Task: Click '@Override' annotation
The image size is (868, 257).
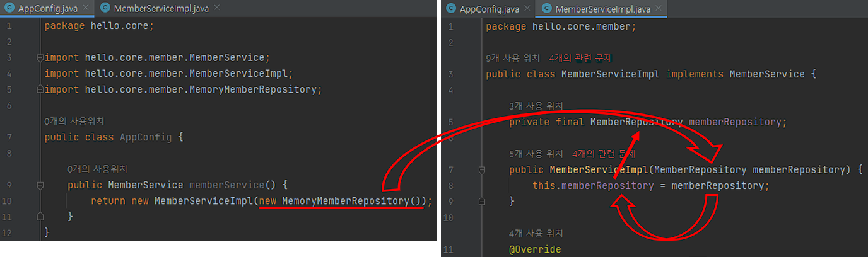Action: point(535,250)
